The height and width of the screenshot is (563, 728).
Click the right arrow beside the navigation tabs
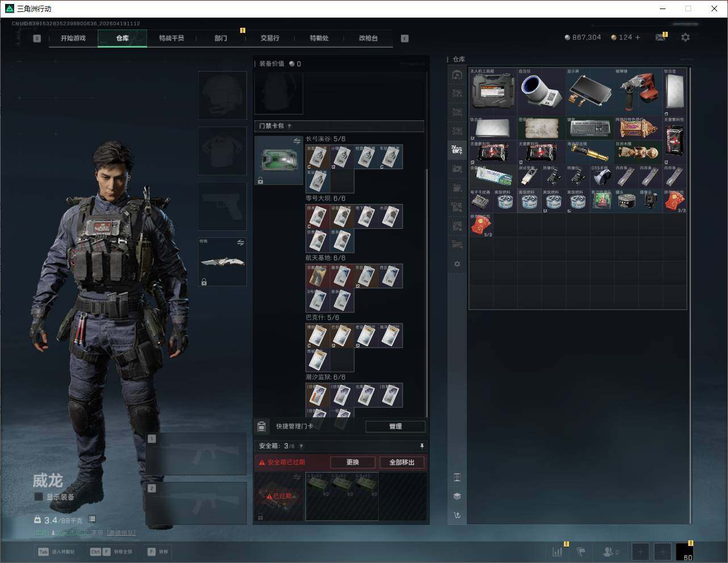405,39
